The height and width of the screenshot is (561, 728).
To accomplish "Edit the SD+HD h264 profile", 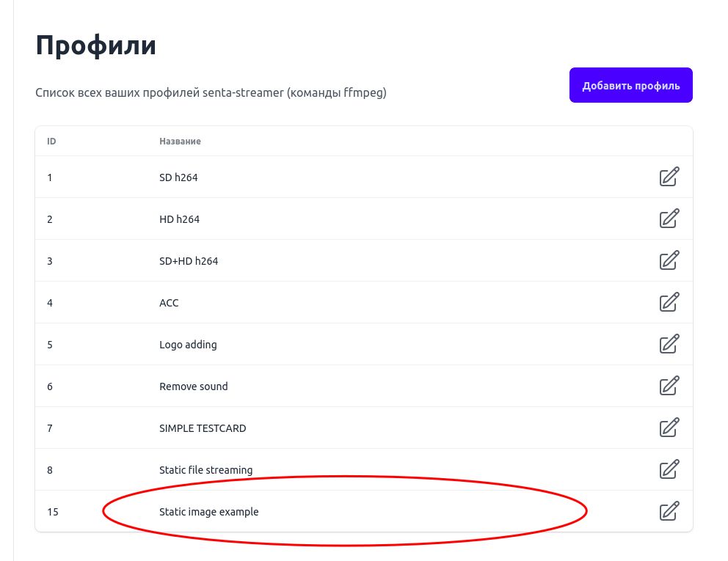I will 669,260.
